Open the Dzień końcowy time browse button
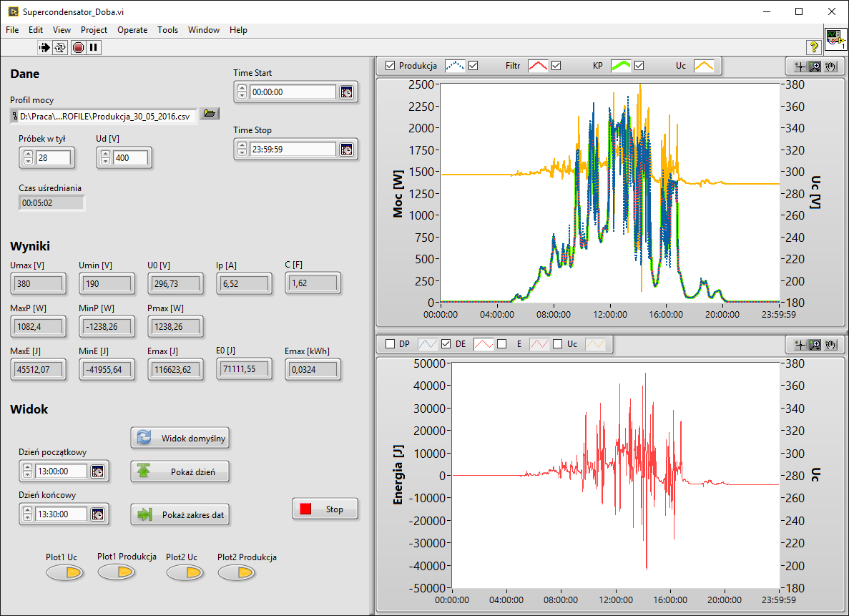 [x=97, y=514]
